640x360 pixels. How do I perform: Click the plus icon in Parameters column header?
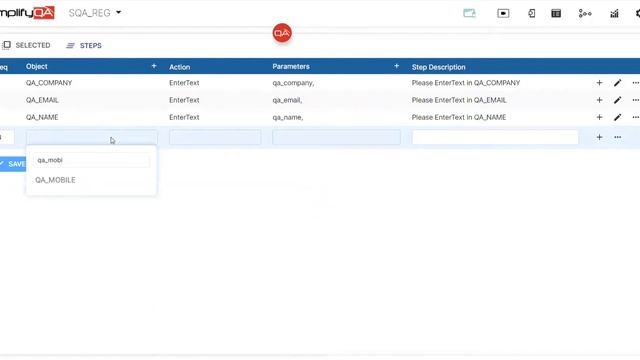tap(396, 66)
